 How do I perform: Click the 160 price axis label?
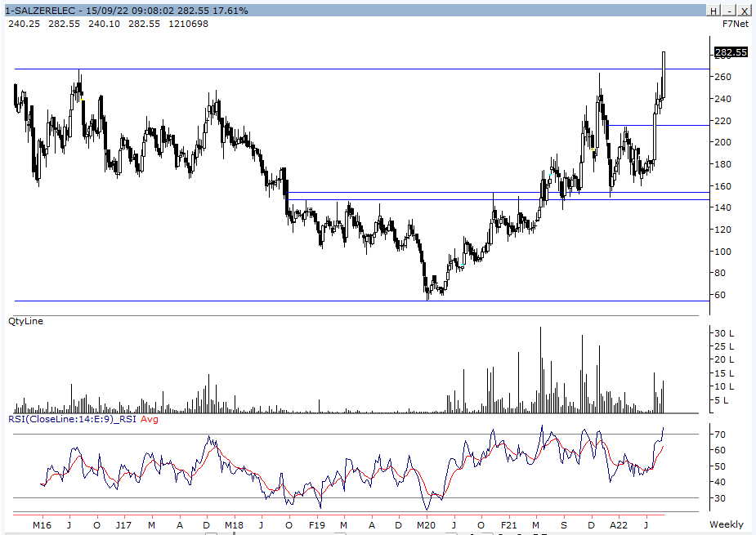pyautogui.click(x=722, y=186)
